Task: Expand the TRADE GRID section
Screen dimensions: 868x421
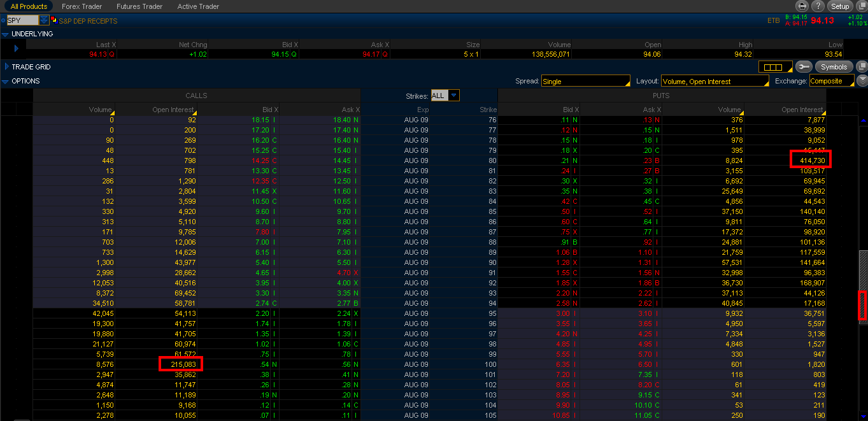Action: coord(6,67)
